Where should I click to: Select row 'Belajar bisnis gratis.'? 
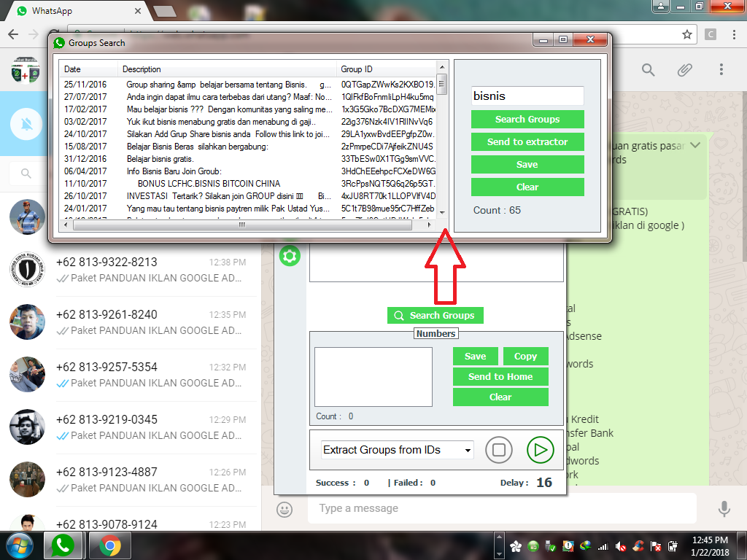(x=248, y=158)
